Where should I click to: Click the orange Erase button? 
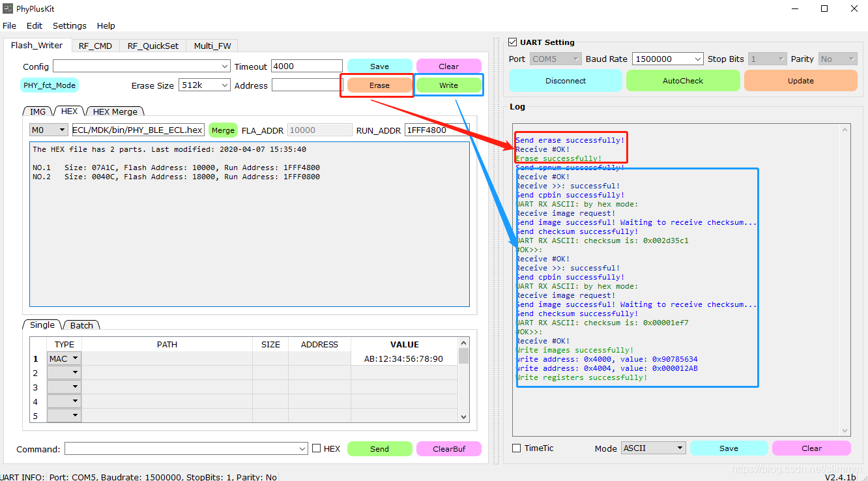click(379, 85)
